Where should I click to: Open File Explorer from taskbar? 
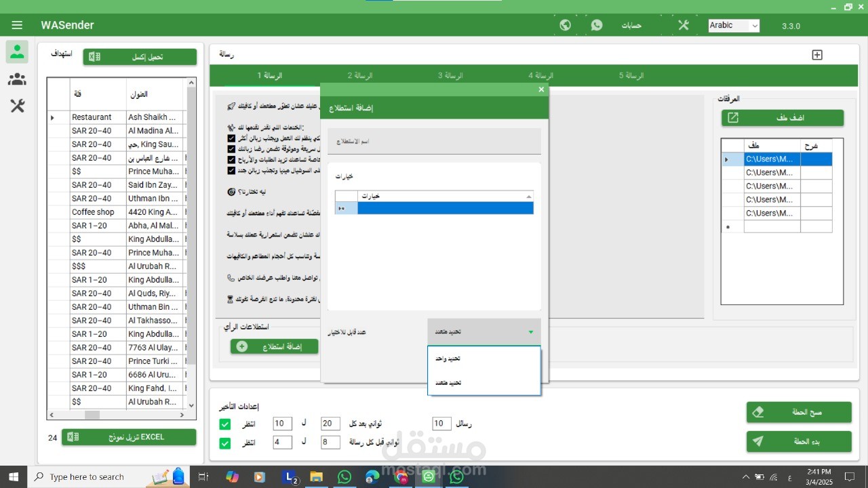316,477
